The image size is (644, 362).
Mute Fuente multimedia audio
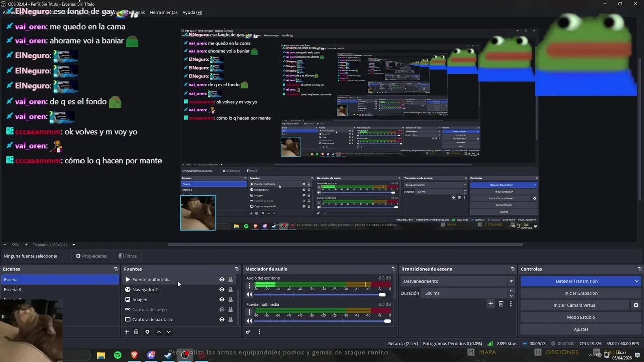pyautogui.click(x=249, y=321)
